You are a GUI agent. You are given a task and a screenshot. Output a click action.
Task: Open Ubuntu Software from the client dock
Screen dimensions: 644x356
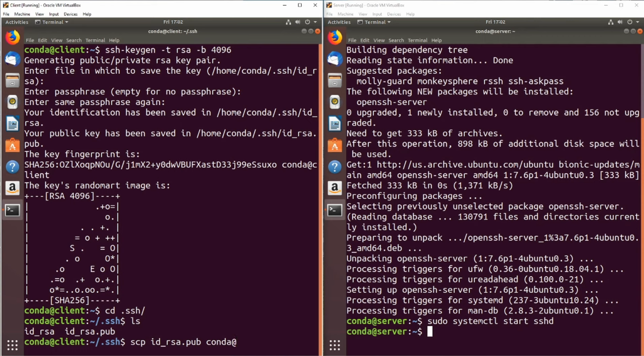[12, 145]
